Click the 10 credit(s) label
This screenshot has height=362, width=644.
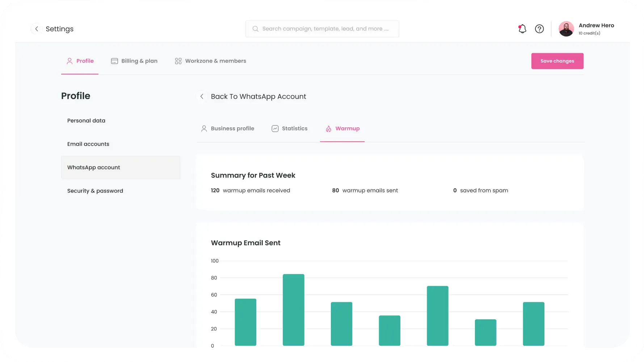589,33
